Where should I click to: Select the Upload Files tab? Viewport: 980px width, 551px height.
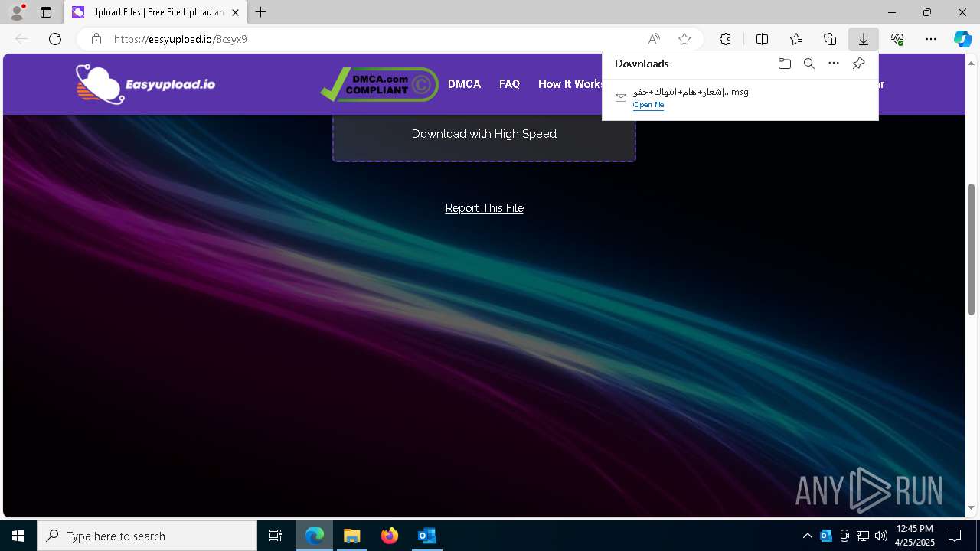pos(155,12)
